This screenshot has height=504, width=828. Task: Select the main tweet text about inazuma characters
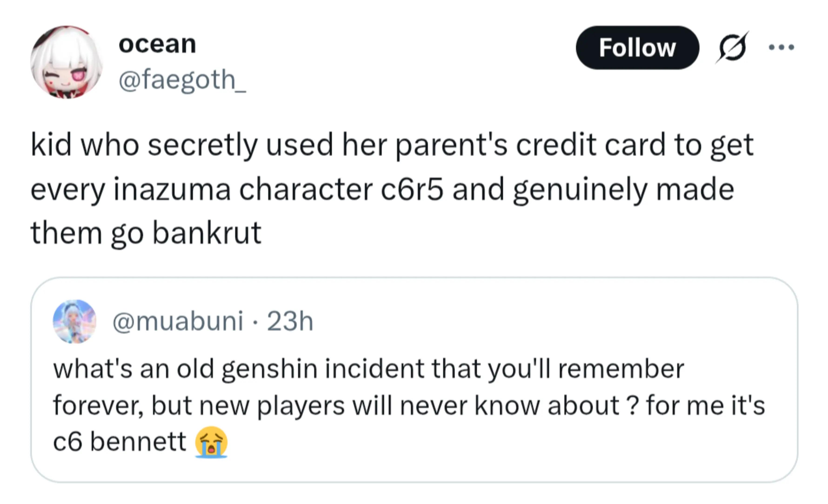point(392,189)
